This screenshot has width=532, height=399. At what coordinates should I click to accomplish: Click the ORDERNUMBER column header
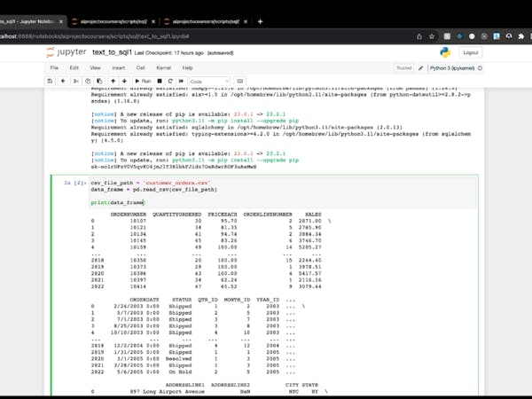(x=129, y=215)
